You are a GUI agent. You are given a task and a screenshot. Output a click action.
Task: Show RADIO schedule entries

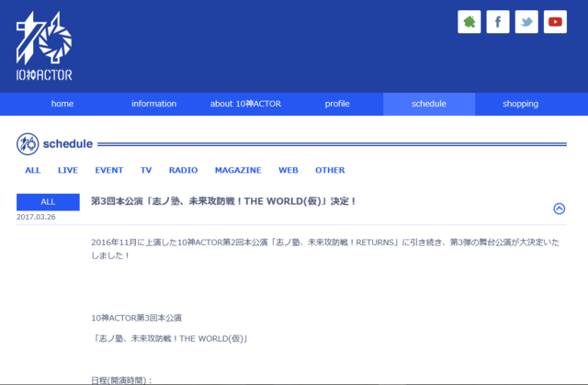[184, 170]
